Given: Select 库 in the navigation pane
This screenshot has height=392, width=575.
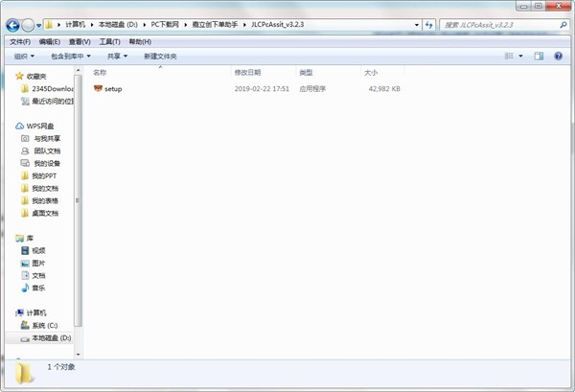Looking at the screenshot, I should [x=25, y=239].
